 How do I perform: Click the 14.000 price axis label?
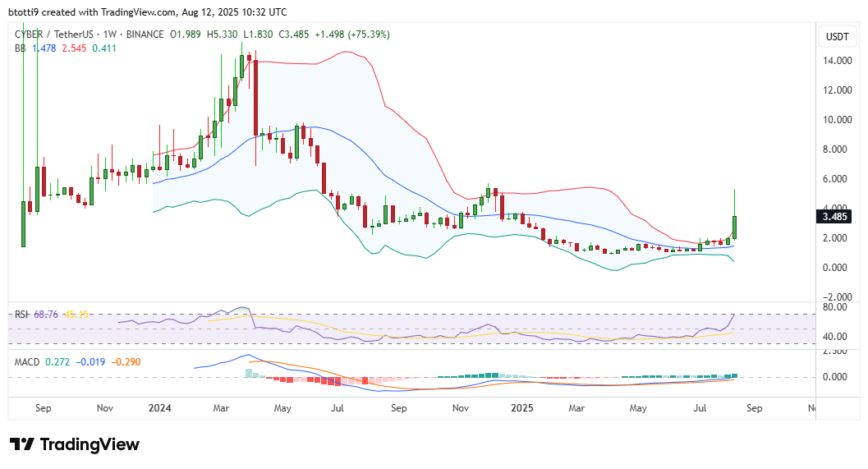[837, 61]
